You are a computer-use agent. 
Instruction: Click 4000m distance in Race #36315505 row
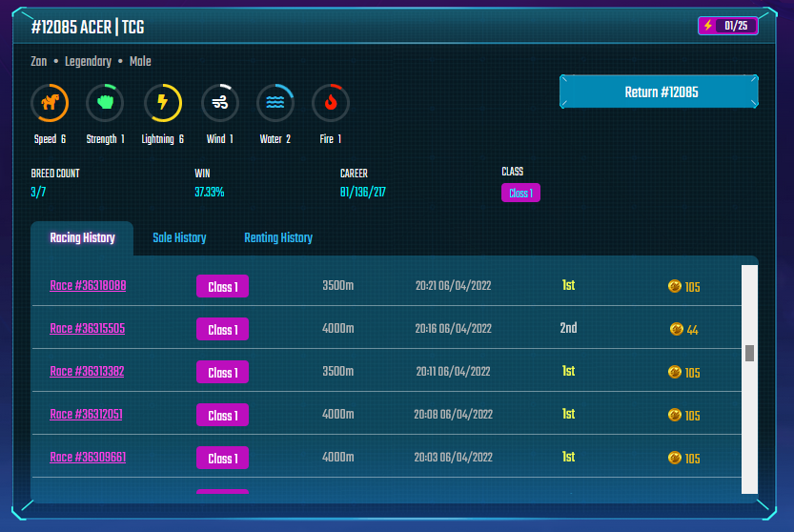337,328
